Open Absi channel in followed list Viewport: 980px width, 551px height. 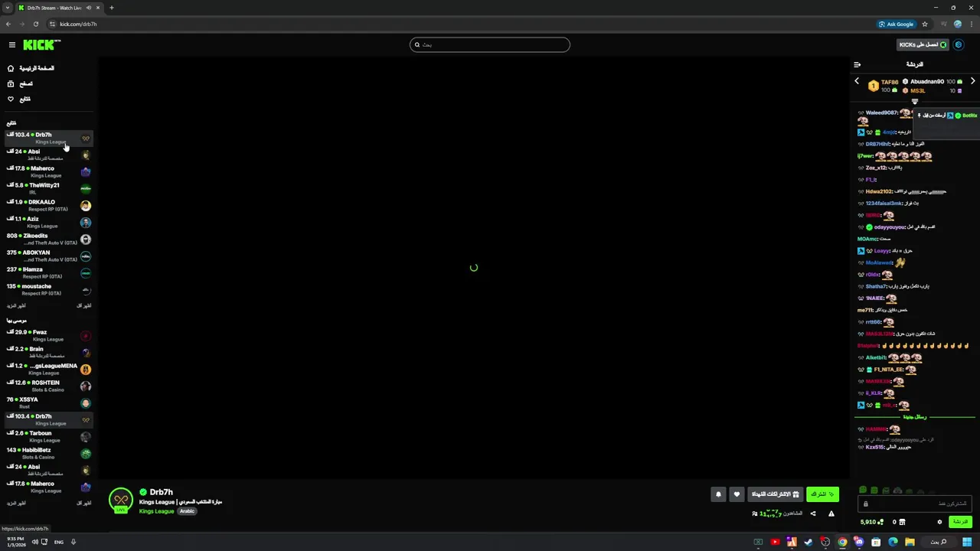tap(47, 155)
